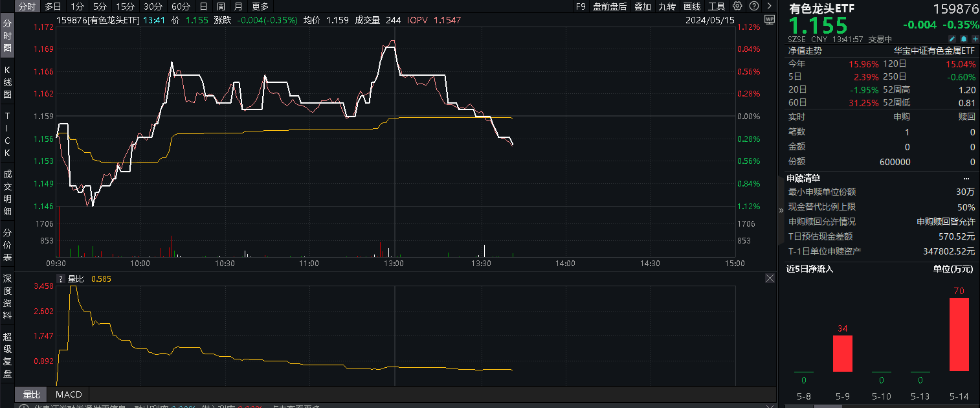Switch to the MACD indicator tab
The image size is (980, 408).
(x=69, y=394)
